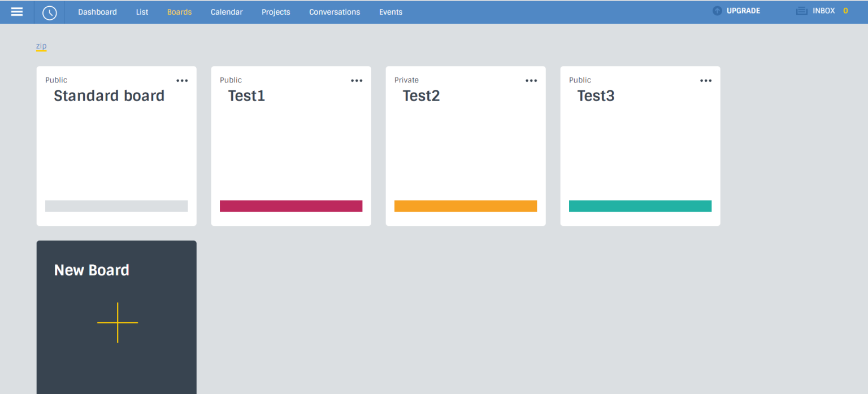
Task: Click the pink color bar on Test1
Action: (290, 205)
